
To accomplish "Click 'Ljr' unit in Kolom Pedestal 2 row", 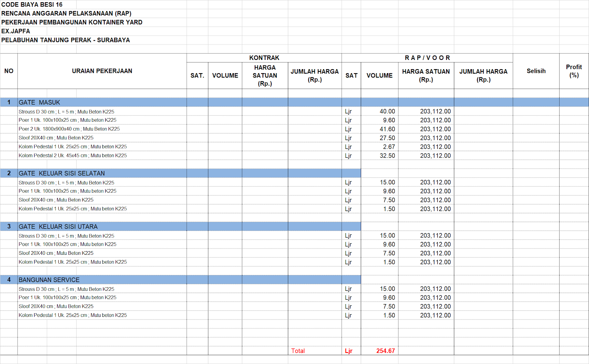I will pos(348,156).
